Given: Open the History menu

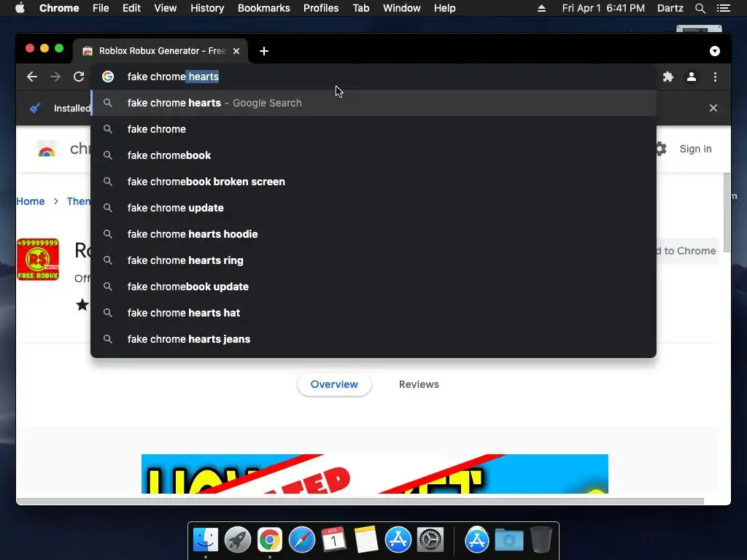Looking at the screenshot, I should (207, 8).
